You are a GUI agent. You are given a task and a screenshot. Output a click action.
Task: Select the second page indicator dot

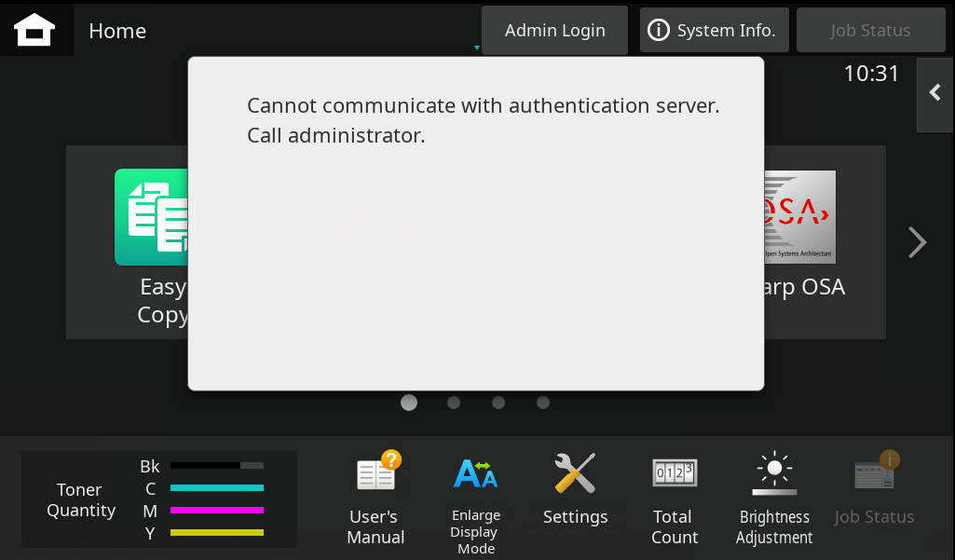coord(453,403)
